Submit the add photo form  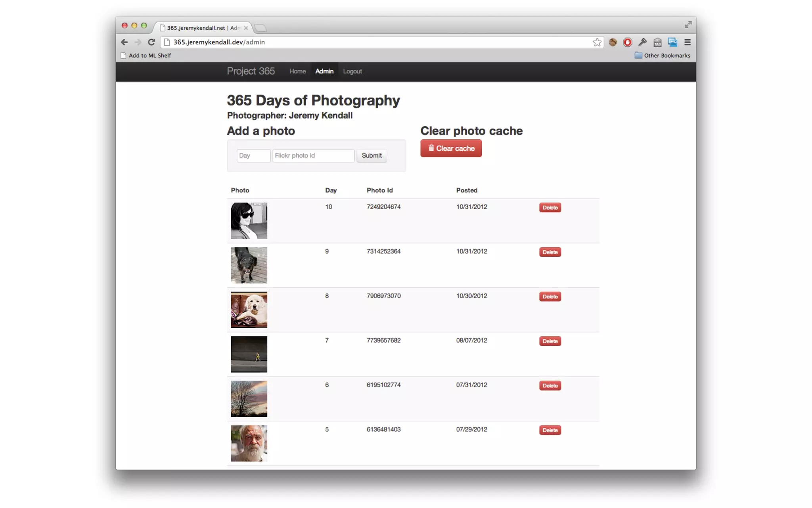[x=372, y=156]
